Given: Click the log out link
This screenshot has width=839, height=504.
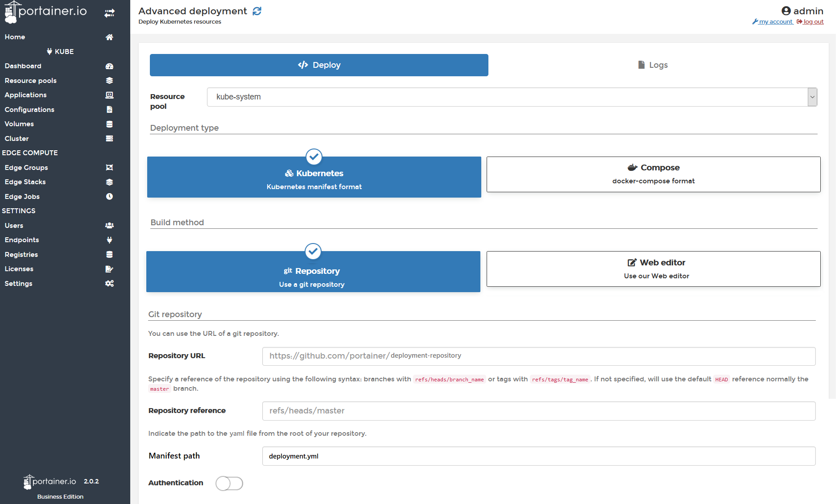Looking at the screenshot, I should click(x=810, y=22).
